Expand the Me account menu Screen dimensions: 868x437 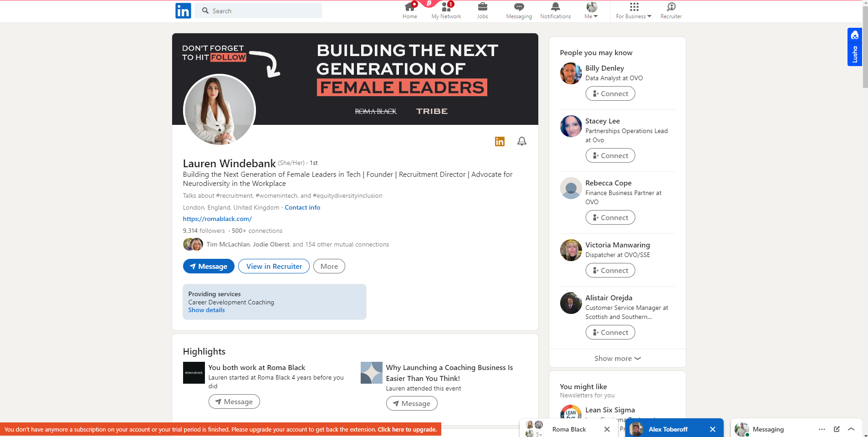click(592, 11)
